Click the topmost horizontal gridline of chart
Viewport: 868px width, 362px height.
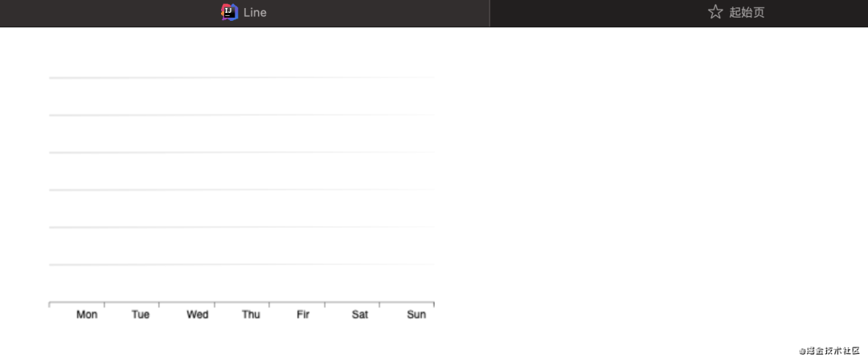[x=241, y=78]
